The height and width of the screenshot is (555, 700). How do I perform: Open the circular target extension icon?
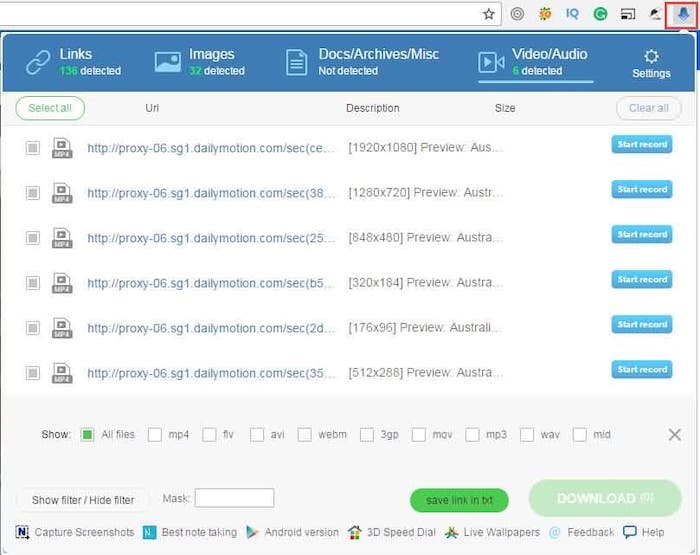point(517,14)
